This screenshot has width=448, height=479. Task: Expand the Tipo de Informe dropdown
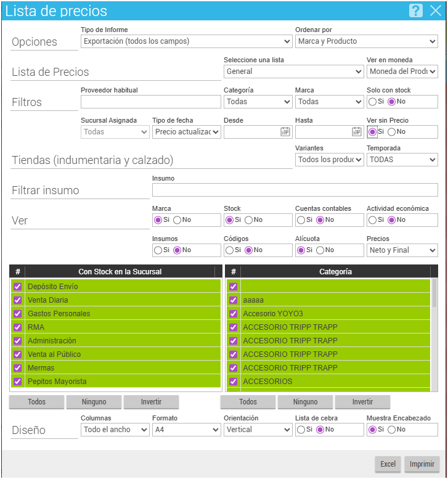point(186,41)
